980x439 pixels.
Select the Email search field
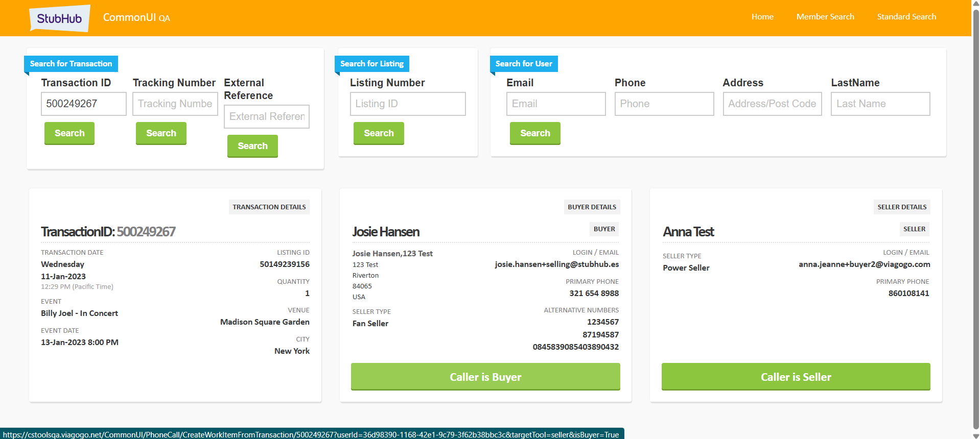click(555, 104)
